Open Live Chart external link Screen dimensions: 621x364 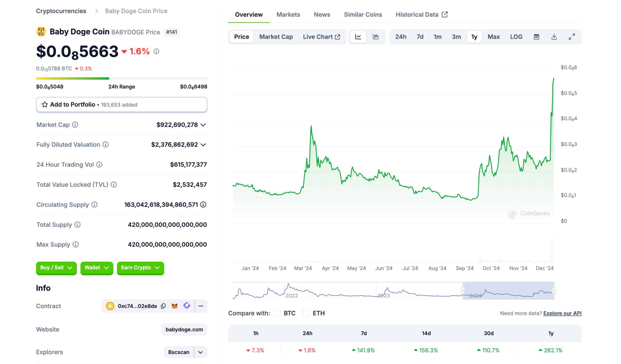click(321, 37)
